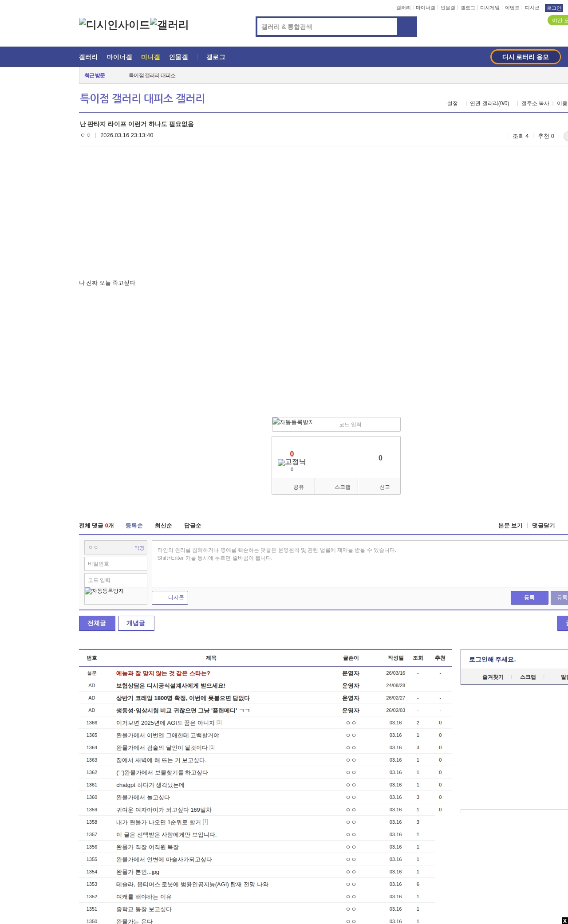
Task: Click the 자동등록방지 captcha image above vote box
Action: click(x=293, y=422)
